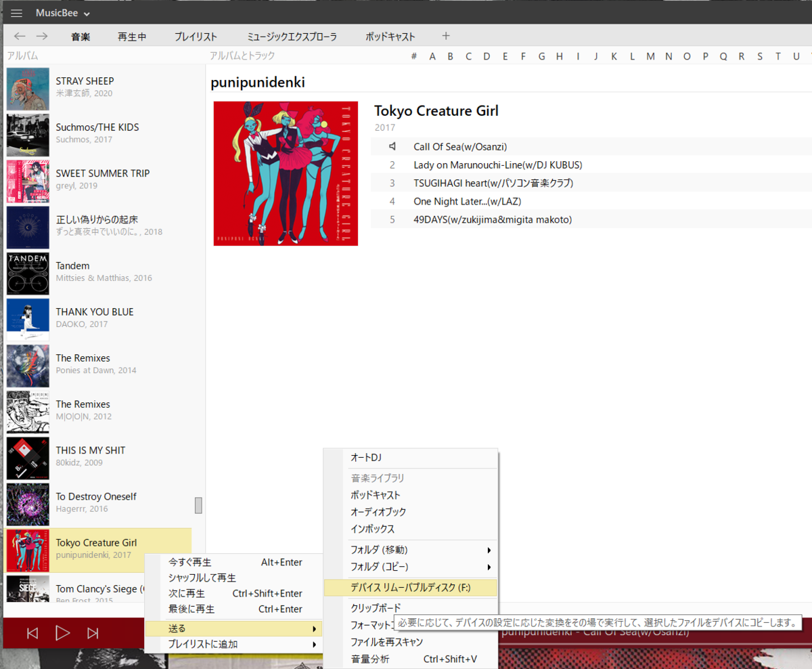Viewport: 812px width, 669px height.
Task: Select the To Destroy Oneself album
Action: [x=99, y=504]
